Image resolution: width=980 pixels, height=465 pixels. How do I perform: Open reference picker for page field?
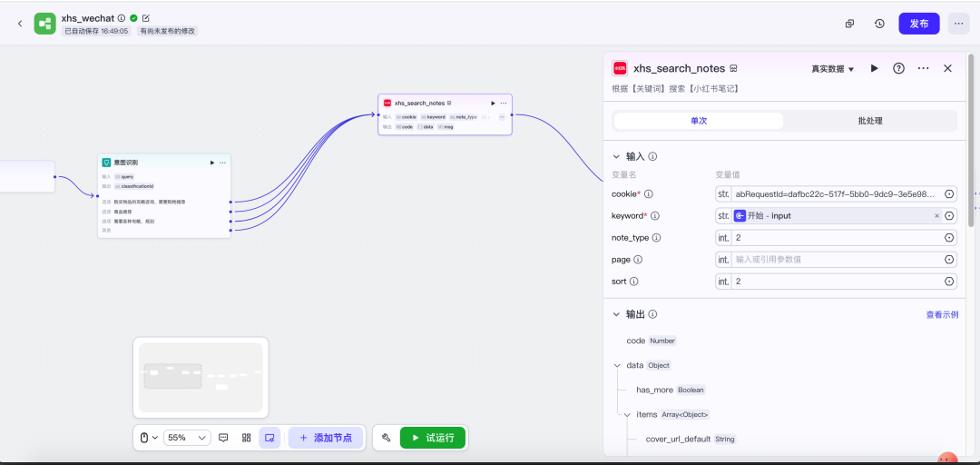pos(949,259)
